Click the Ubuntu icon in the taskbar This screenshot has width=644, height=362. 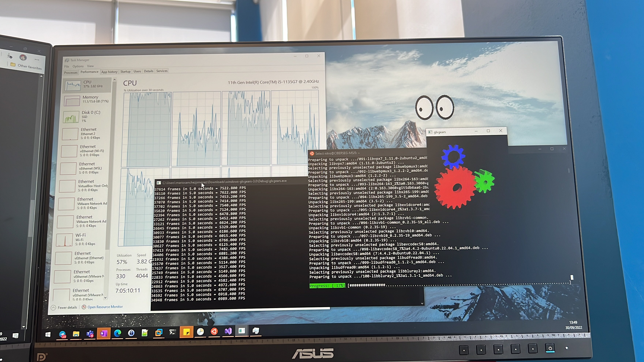(214, 331)
